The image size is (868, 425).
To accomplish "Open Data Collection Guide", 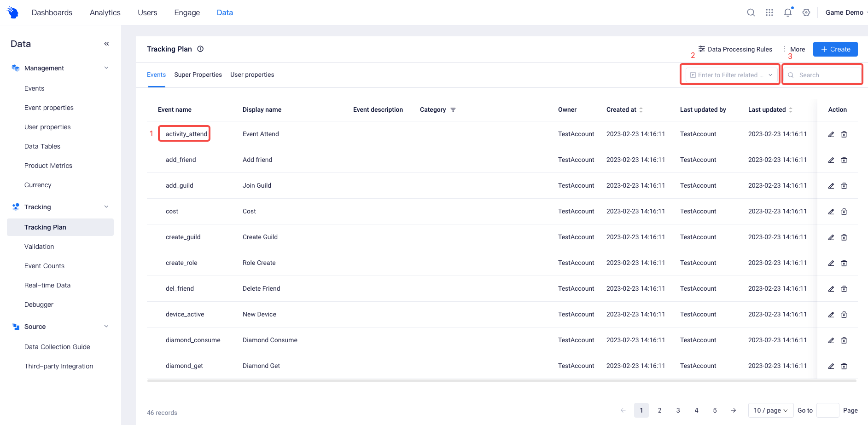I will (57, 347).
